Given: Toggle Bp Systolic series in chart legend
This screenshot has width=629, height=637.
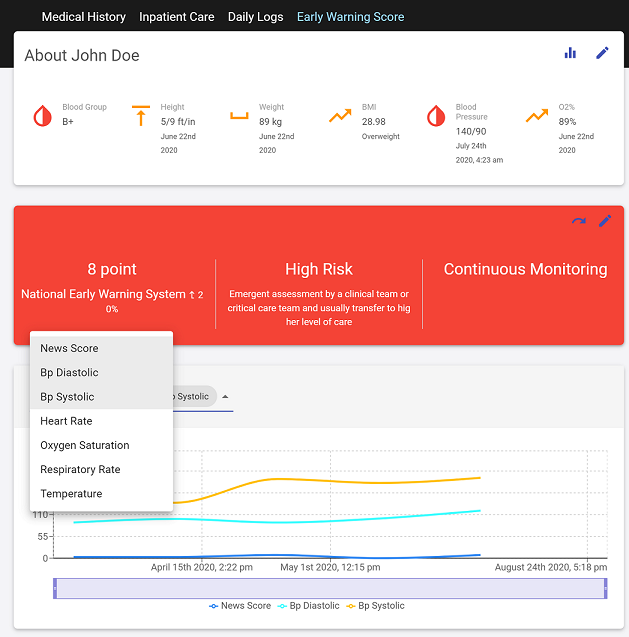Looking at the screenshot, I should pyautogui.click(x=375, y=606).
